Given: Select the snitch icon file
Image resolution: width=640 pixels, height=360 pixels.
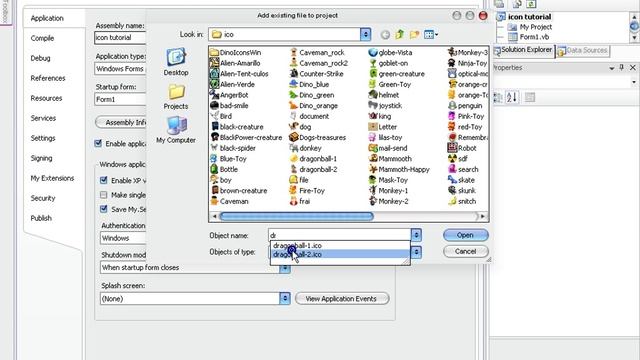Looking at the screenshot, I should click(462, 201).
